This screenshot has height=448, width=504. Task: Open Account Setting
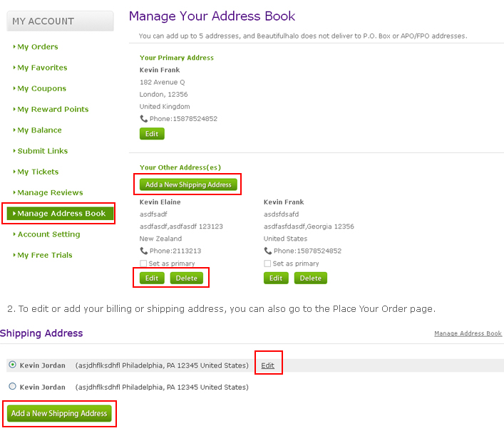(48, 234)
